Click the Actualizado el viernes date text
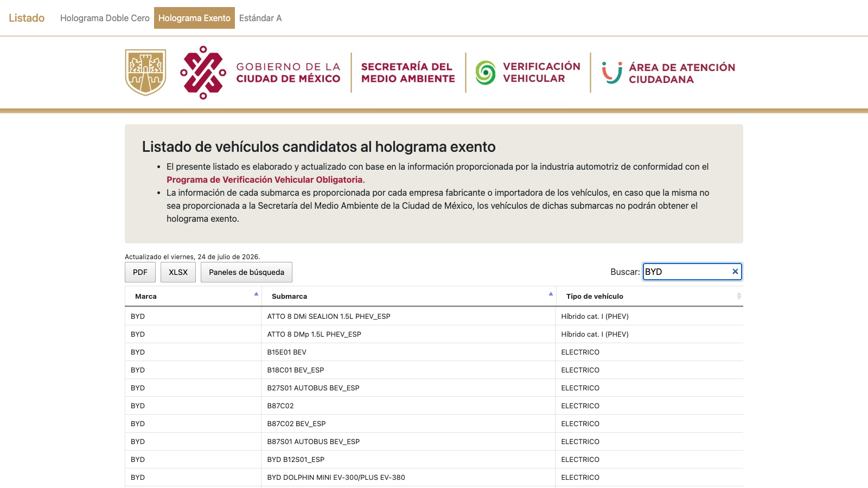 click(192, 257)
